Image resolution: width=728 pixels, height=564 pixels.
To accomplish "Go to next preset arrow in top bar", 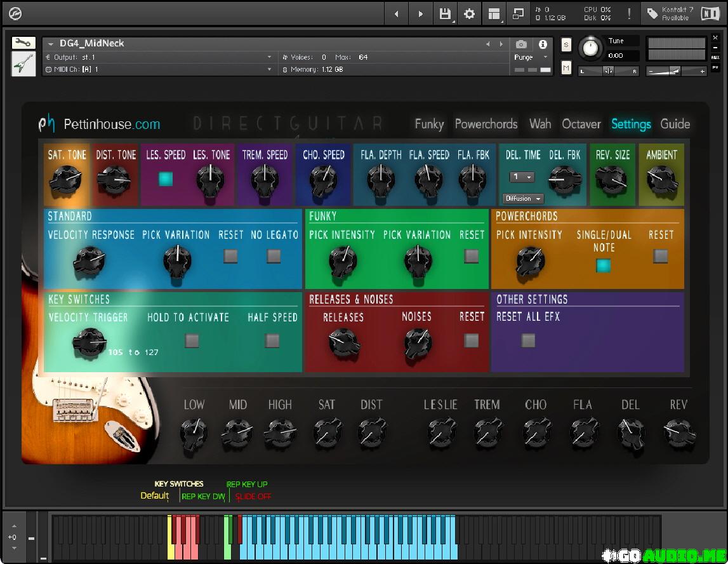I will tap(420, 14).
